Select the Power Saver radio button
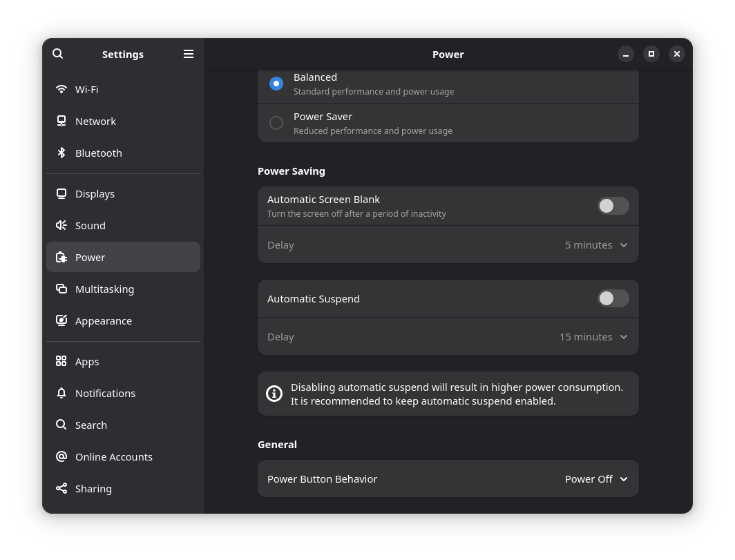Image resolution: width=735 pixels, height=560 pixels. coord(276,123)
